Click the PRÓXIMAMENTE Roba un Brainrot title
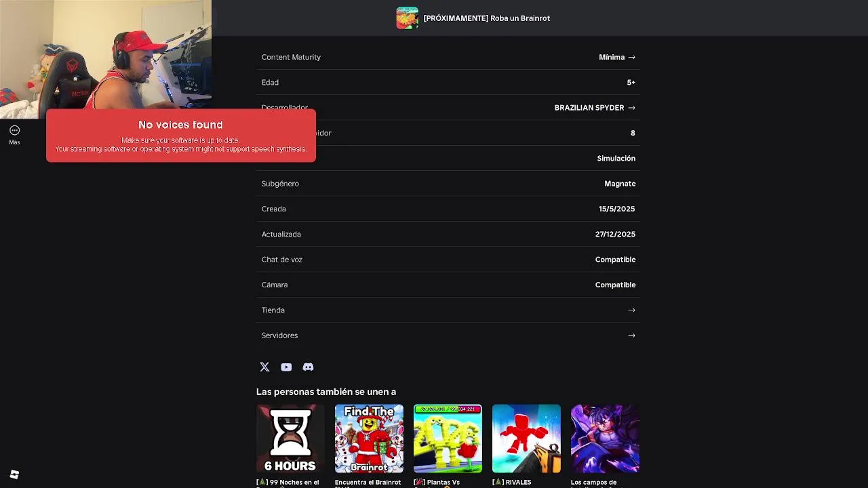Screen dimensions: 868x488 (x=487, y=18)
